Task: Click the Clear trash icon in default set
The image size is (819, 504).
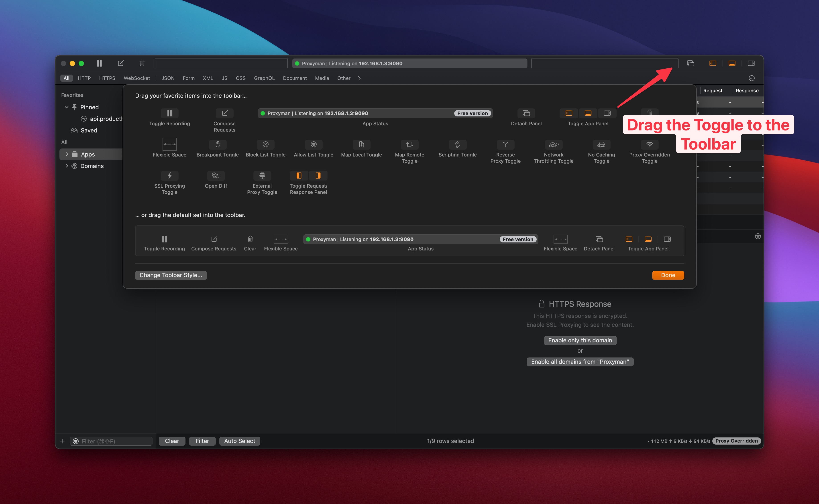Action: pyautogui.click(x=250, y=239)
